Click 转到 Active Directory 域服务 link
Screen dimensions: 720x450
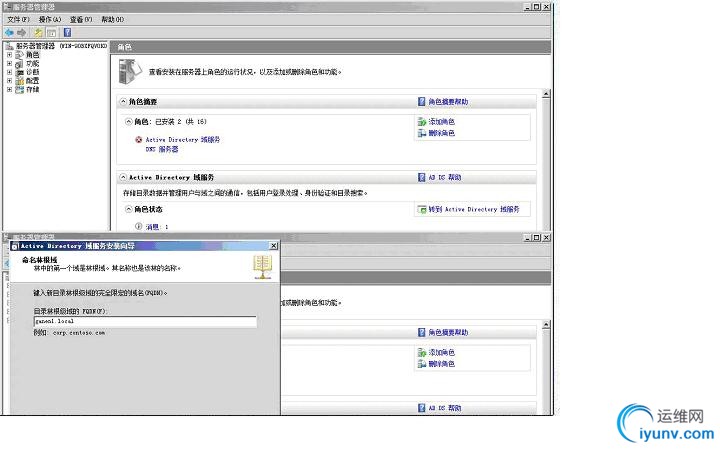474,209
